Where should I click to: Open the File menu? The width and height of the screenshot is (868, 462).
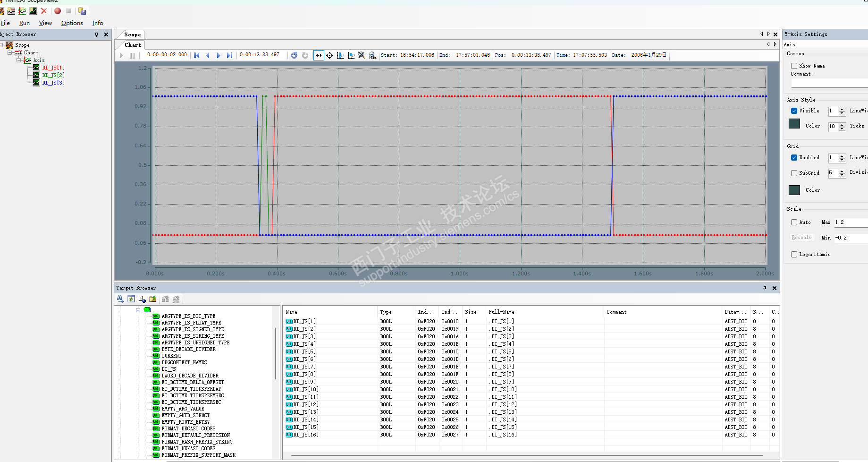click(5, 23)
